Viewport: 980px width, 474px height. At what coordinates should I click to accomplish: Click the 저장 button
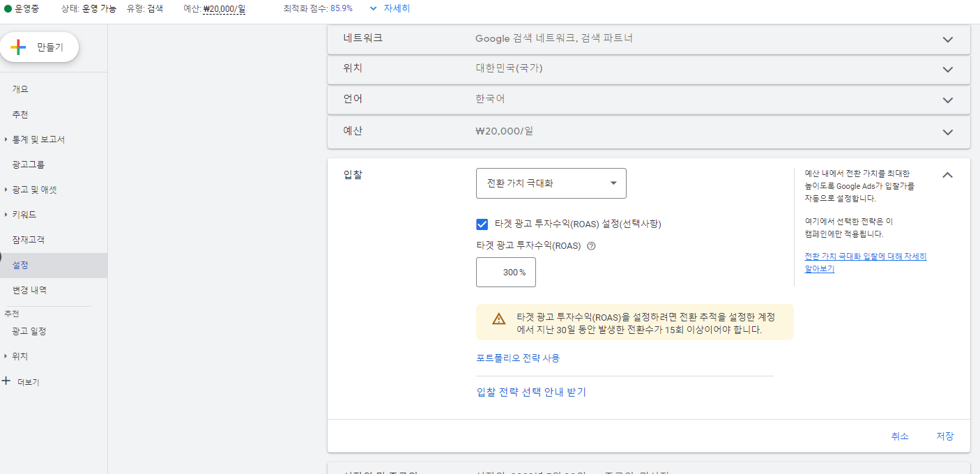(x=944, y=436)
